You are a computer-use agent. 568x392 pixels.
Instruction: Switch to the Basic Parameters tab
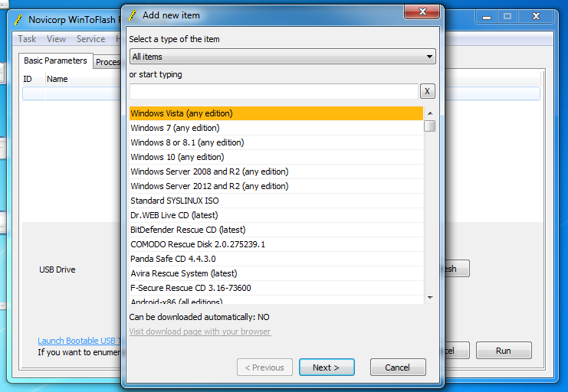pyautogui.click(x=55, y=60)
